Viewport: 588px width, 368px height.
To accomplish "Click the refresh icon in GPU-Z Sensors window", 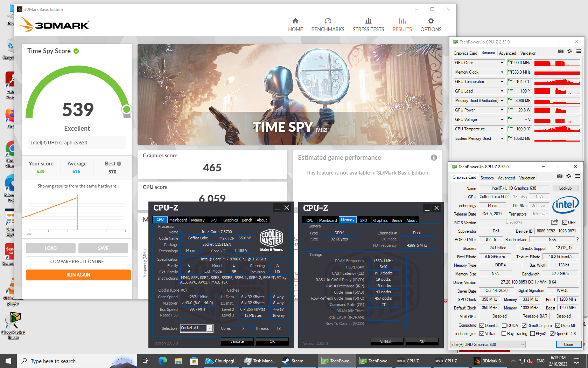I will (569, 51).
